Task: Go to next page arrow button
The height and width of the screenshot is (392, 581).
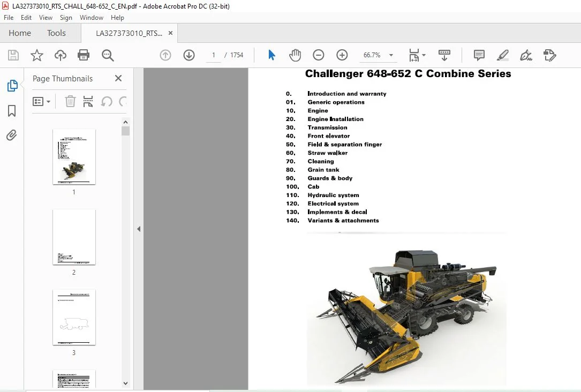Action: [x=189, y=55]
